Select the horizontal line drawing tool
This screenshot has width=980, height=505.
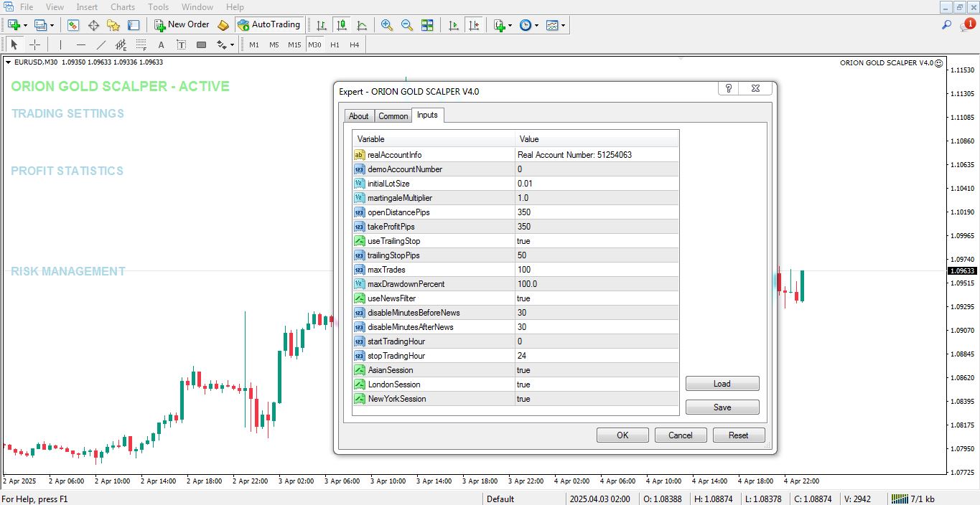(x=80, y=44)
